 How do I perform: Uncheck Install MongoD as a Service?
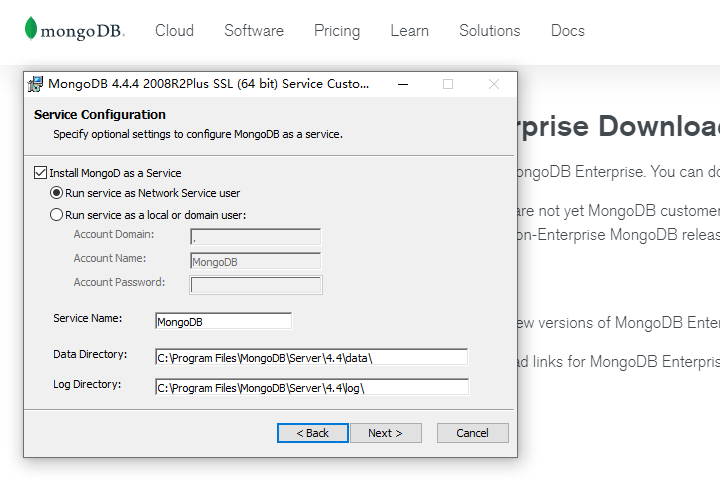click(x=40, y=173)
